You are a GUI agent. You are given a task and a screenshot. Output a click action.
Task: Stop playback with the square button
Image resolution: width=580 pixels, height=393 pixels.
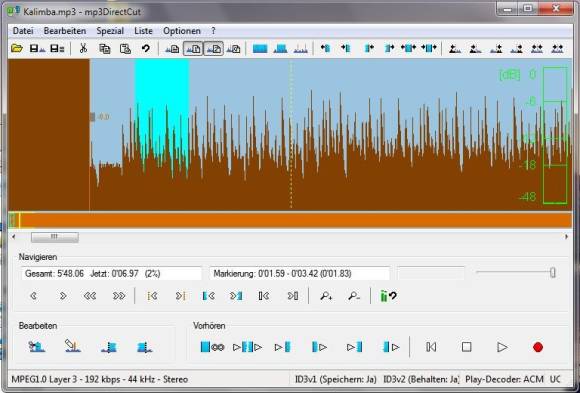click(466, 347)
